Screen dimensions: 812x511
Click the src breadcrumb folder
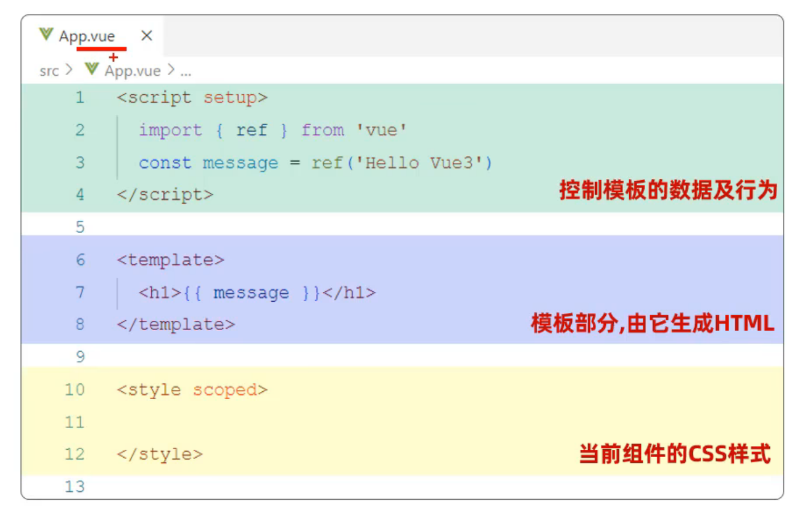pyautogui.click(x=49, y=70)
